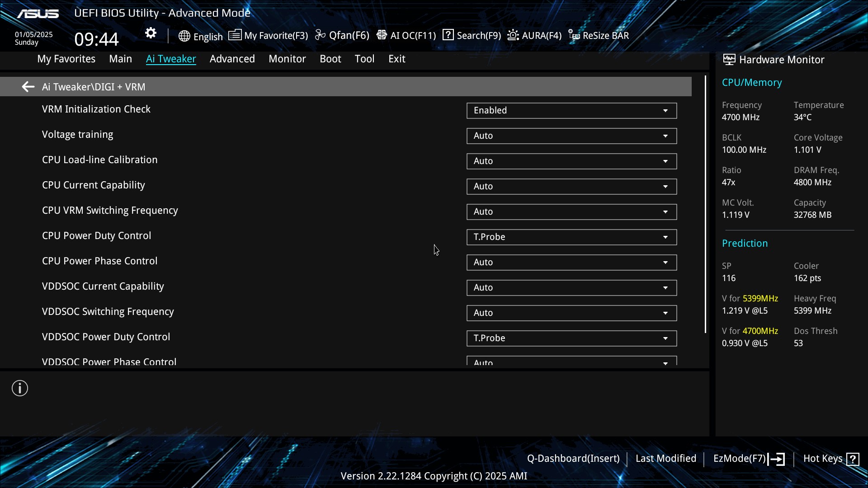Image resolution: width=868 pixels, height=488 pixels.
Task: Expand VDDSOC Switching Frequency dropdown
Action: (x=571, y=313)
